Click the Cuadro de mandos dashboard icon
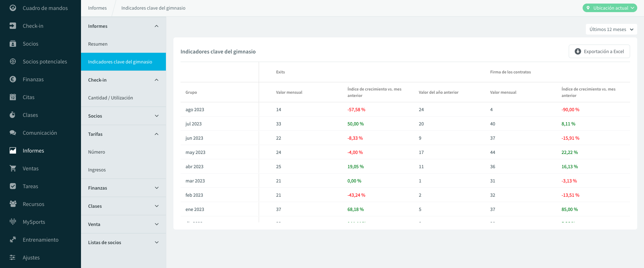The width and height of the screenshot is (644, 268). pos(13,8)
